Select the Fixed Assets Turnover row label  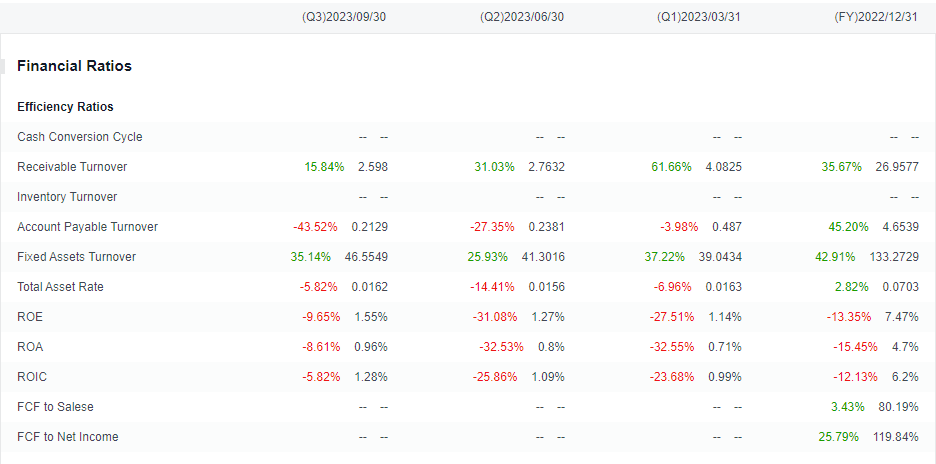click(x=77, y=257)
